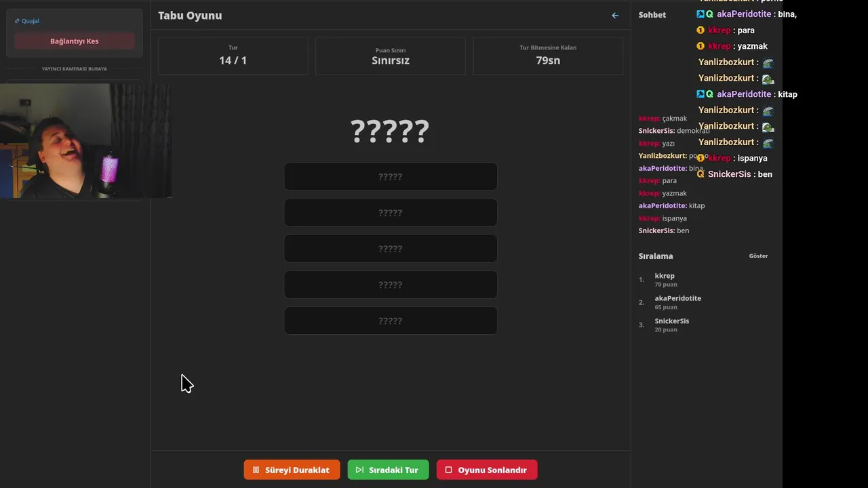Click the last hidden forbidden word box
The height and width of the screenshot is (488, 868).
(391, 321)
